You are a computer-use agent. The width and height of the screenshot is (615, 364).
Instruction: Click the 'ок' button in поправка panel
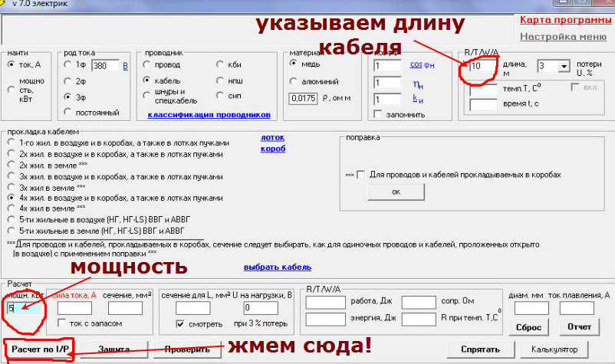pyautogui.click(x=396, y=192)
